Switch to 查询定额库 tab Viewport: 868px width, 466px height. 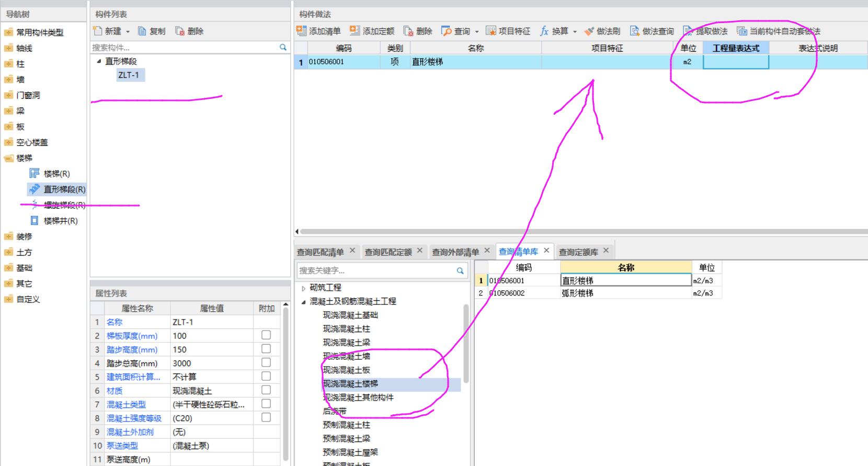578,252
